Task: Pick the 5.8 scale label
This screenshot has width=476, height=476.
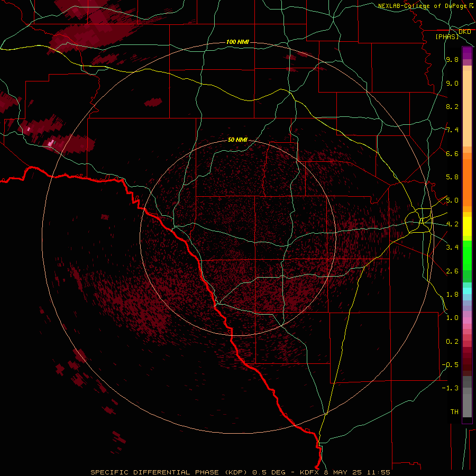Action: pos(452,177)
